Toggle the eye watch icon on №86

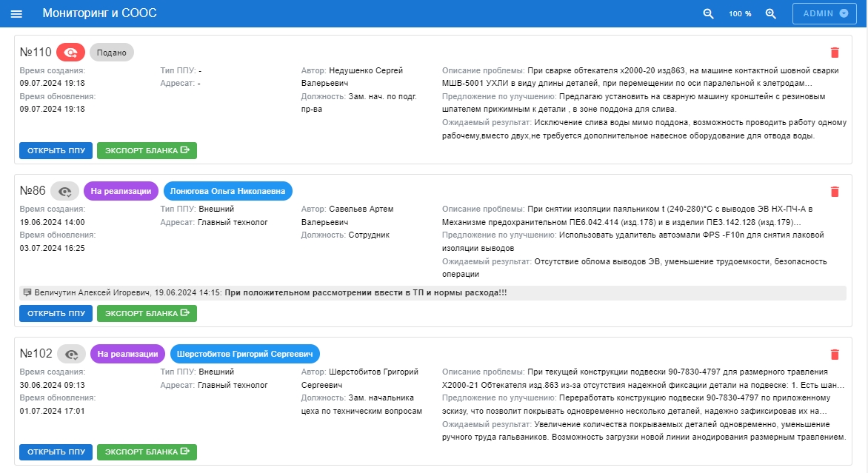tap(65, 192)
